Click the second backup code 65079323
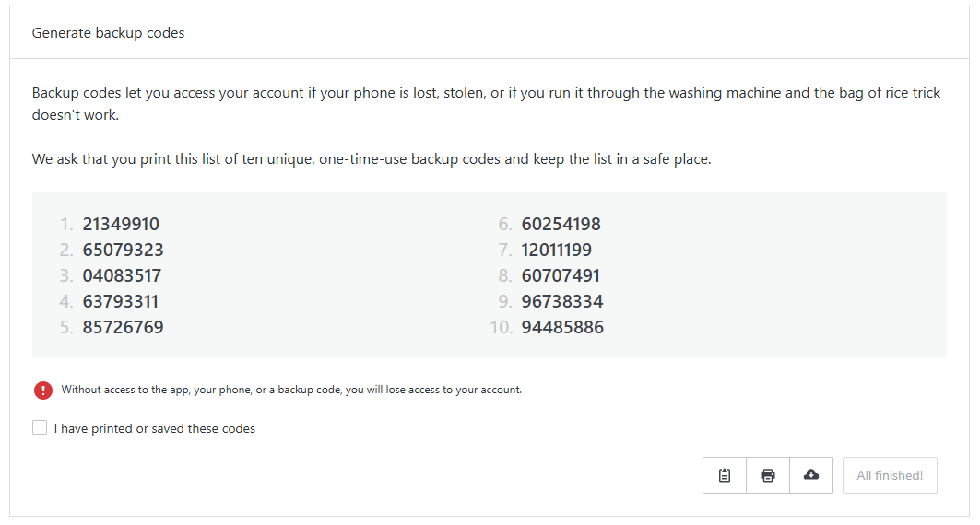Viewport: 980px width, 525px height. coord(123,250)
